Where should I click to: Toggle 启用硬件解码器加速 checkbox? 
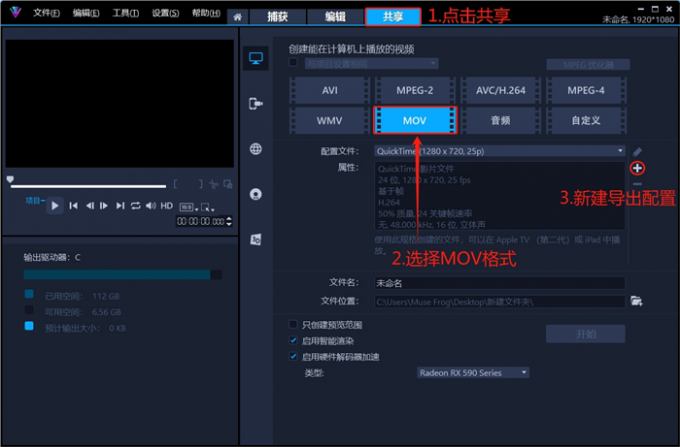tap(292, 356)
